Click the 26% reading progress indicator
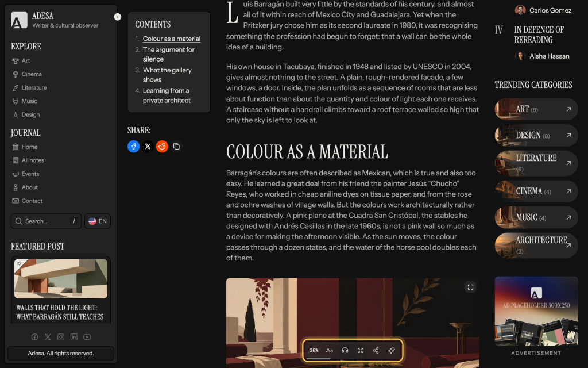Viewport: 588px width, 368px height. pos(314,350)
